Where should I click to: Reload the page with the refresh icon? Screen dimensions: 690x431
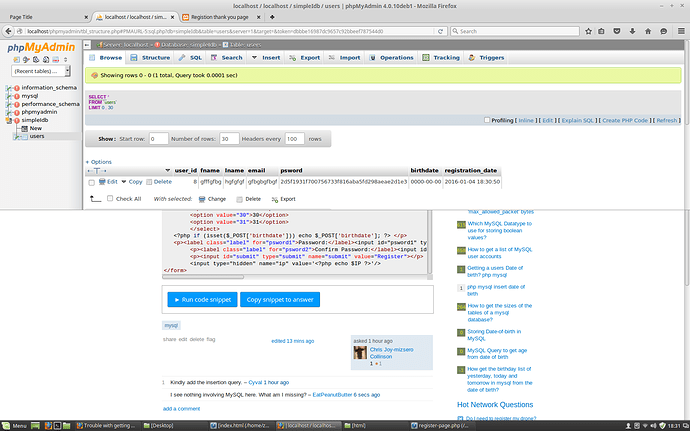coord(440,31)
